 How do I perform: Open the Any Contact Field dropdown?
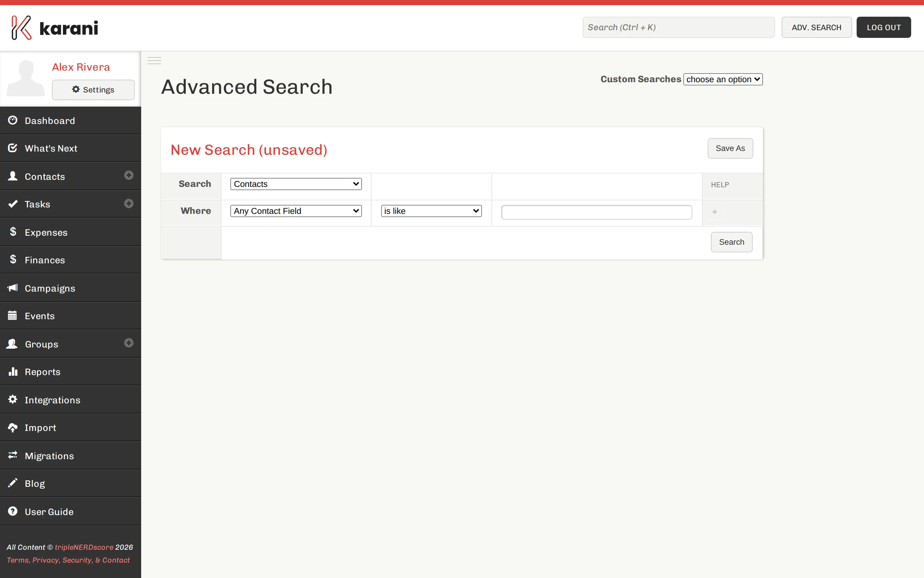[x=296, y=211]
